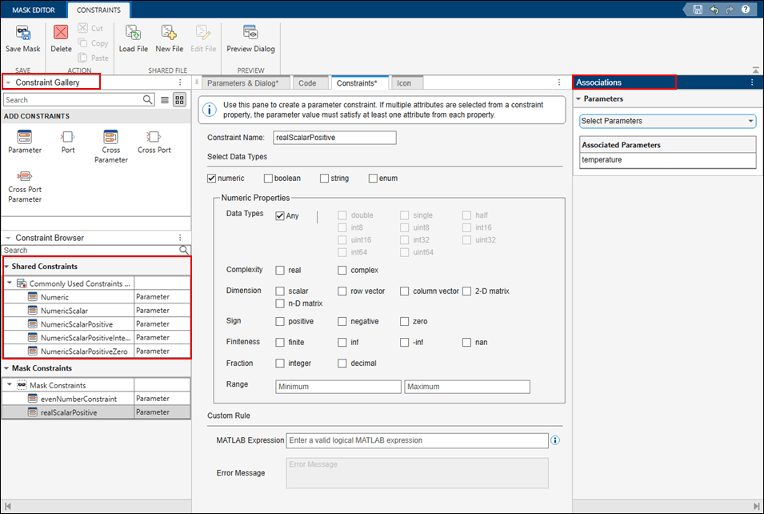Click the Load File icon
The height and width of the screenshot is (514, 764).
tap(133, 33)
